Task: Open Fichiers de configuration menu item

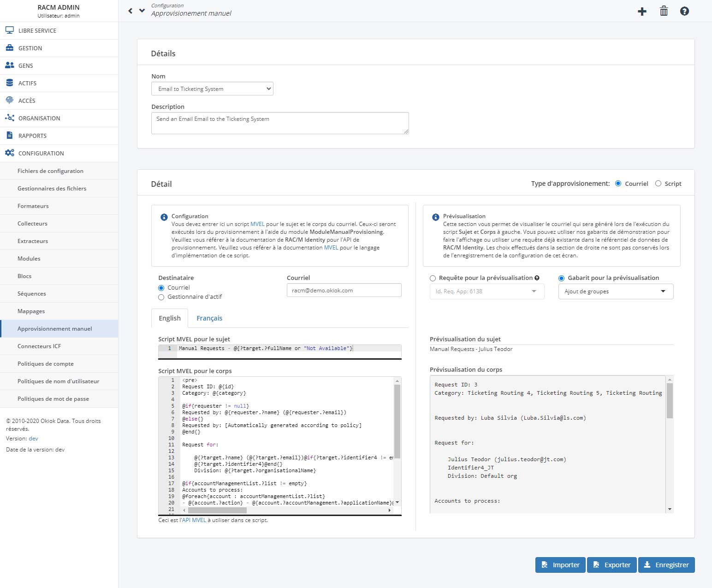Action: pos(59,171)
